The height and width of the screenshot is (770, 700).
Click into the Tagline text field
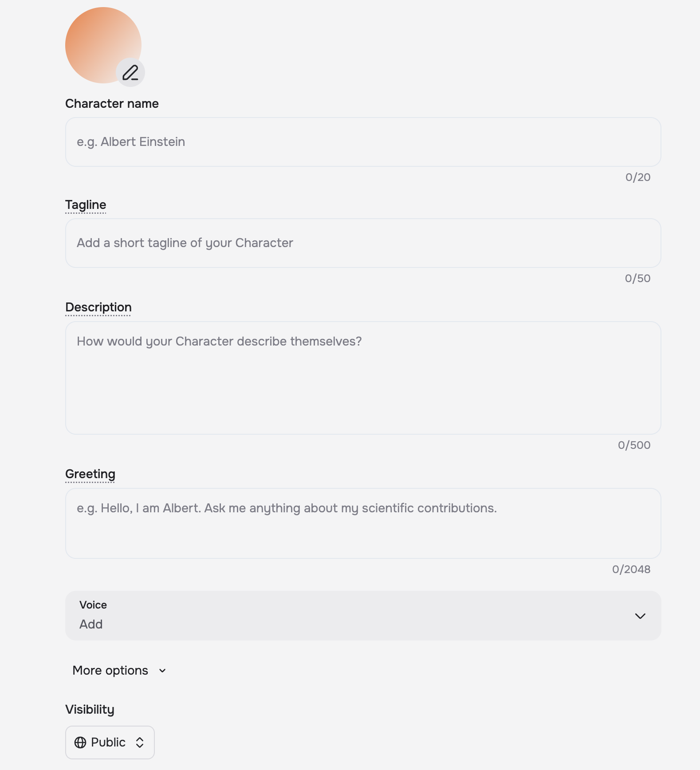point(363,243)
